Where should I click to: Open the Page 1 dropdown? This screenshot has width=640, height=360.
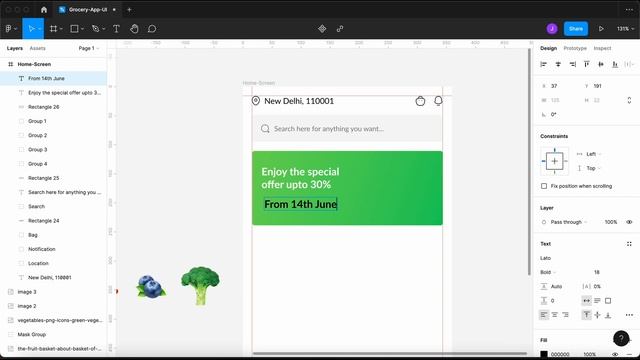[89, 48]
